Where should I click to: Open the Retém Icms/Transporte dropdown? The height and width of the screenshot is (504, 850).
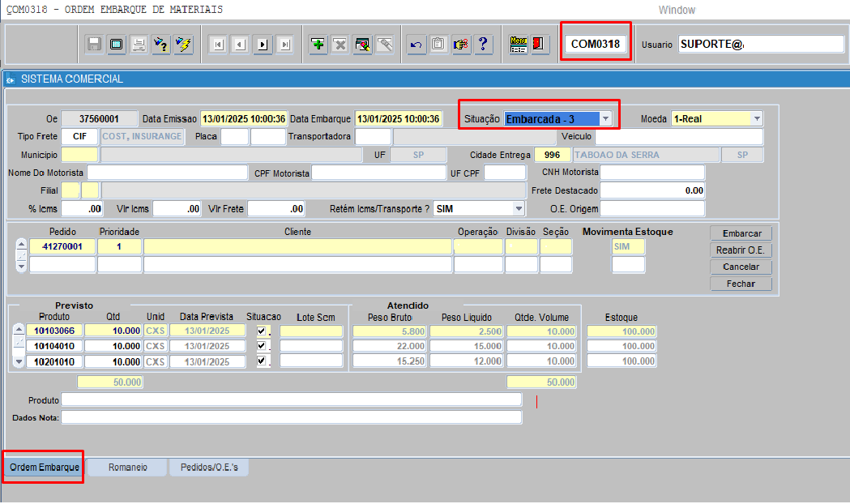[x=519, y=208]
